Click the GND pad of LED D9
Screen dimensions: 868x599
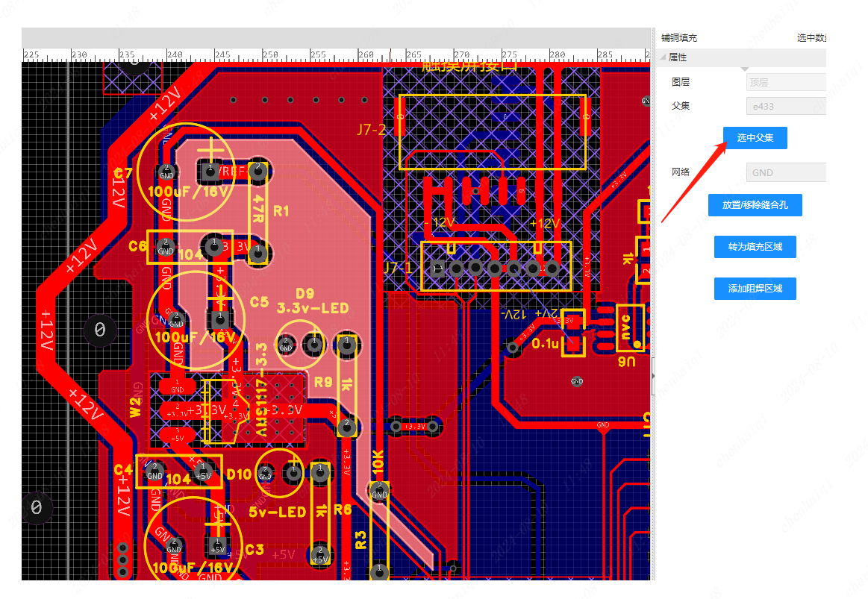point(285,345)
